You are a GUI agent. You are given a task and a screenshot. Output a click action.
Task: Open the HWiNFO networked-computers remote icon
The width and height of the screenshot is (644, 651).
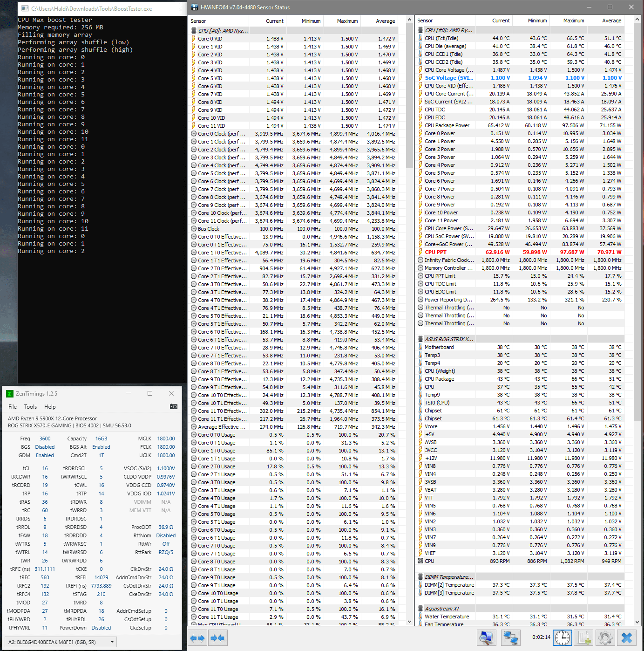[511, 637]
